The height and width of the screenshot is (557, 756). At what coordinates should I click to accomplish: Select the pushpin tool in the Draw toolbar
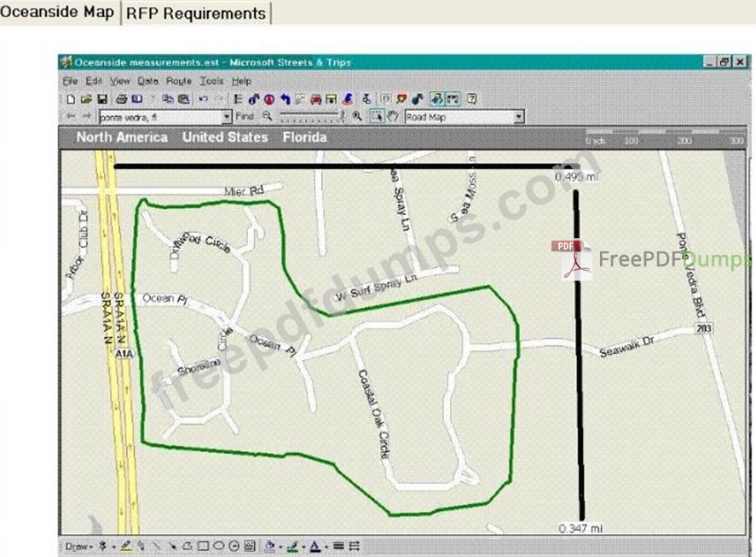(x=102, y=546)
